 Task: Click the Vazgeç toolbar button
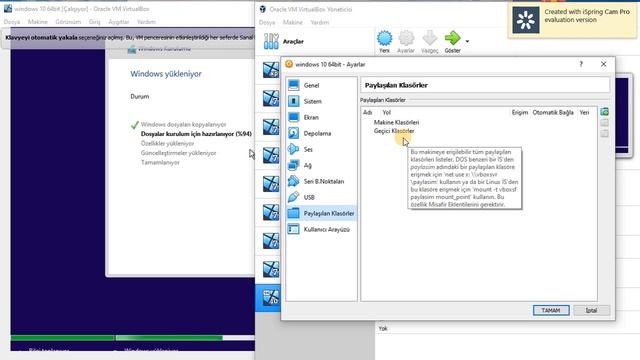coord(429,42)
